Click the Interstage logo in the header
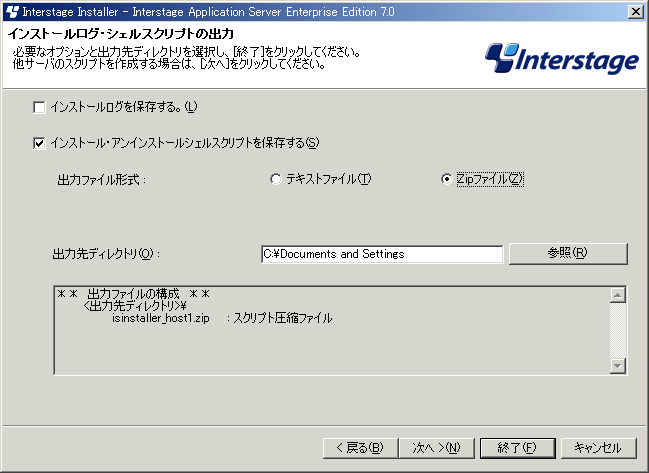Viewport: 649px width, 473px height. point(562,58)
